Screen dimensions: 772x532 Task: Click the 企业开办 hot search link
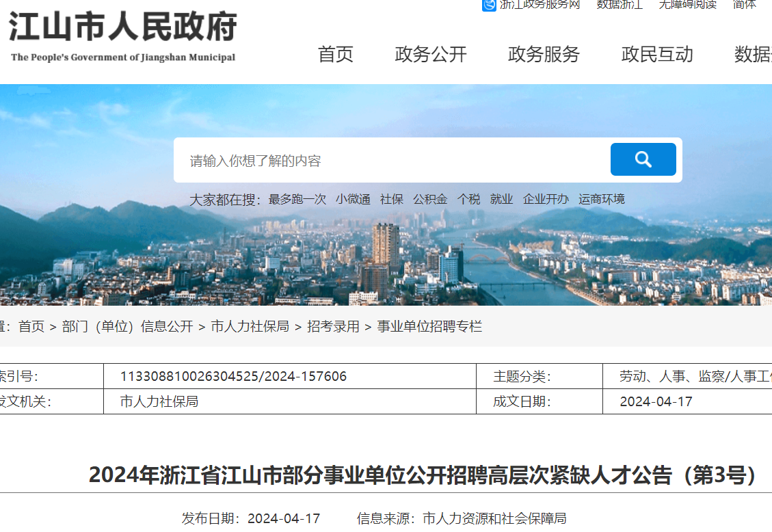546,199
